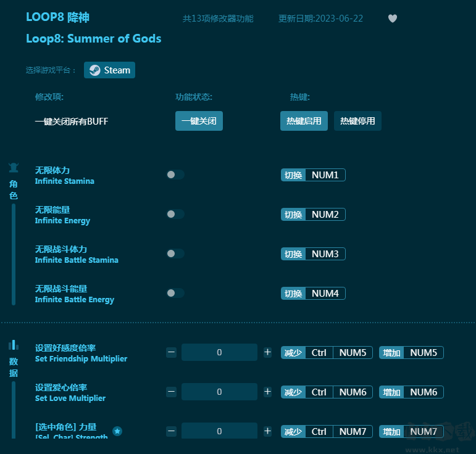Decrease Strength value with minus button

click(x=171, y=431)
